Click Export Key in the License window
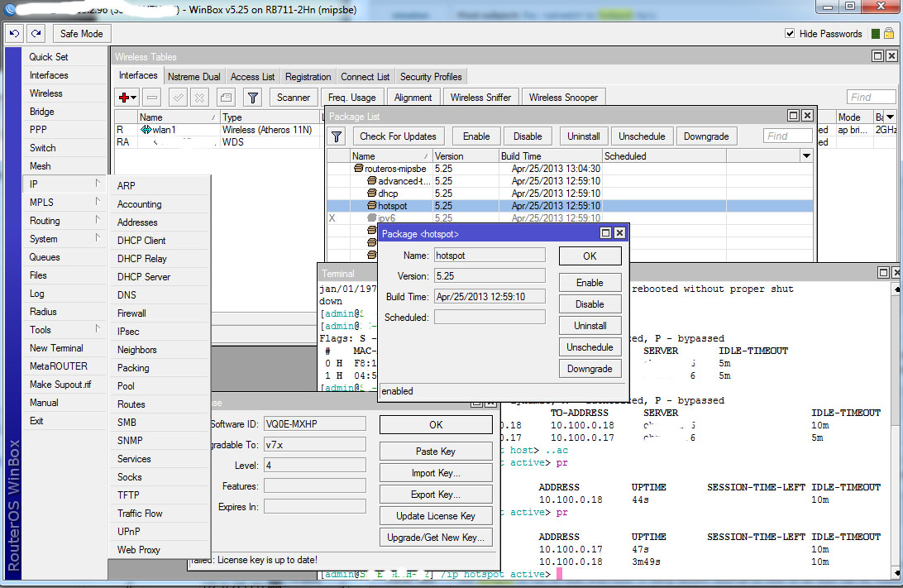 pos(436,494)
